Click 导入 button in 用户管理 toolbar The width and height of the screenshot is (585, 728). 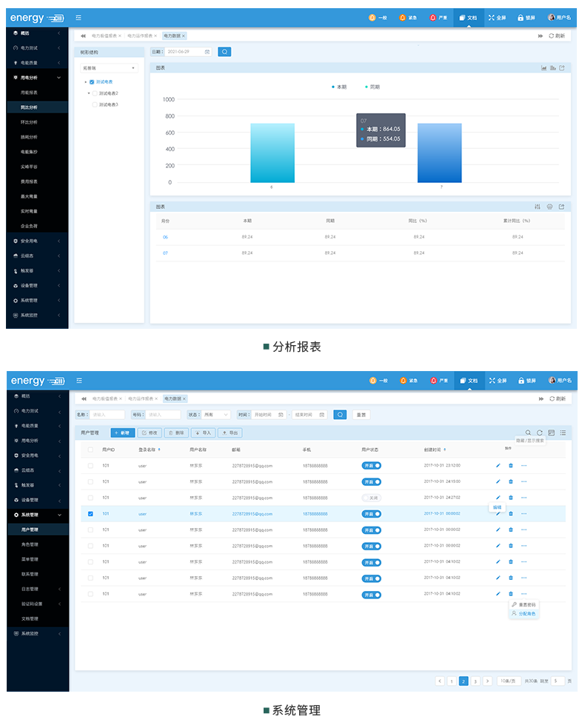tap(204, 433)
